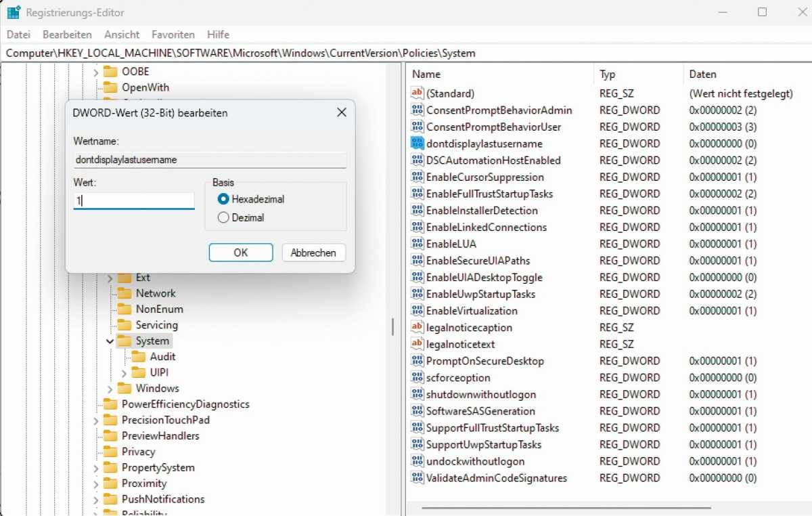Screen dimensions: 812x516
Task: Click the Registry Editor app icon in title bar
Action: click(14, 12)
